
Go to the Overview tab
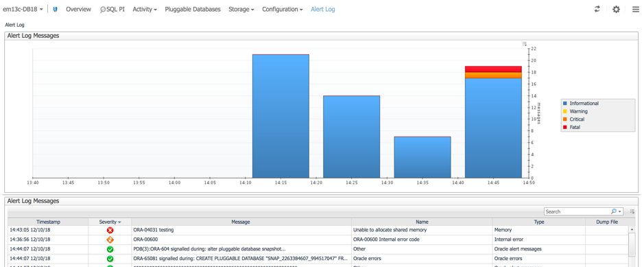coord(78,9)
